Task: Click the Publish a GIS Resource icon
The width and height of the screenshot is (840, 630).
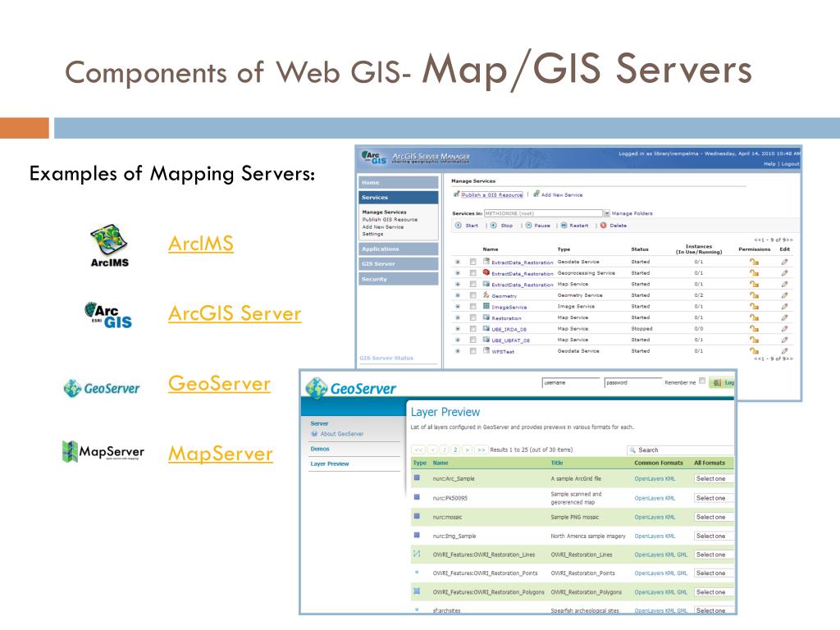Action: pyautogui.click(x=456, y=194)
